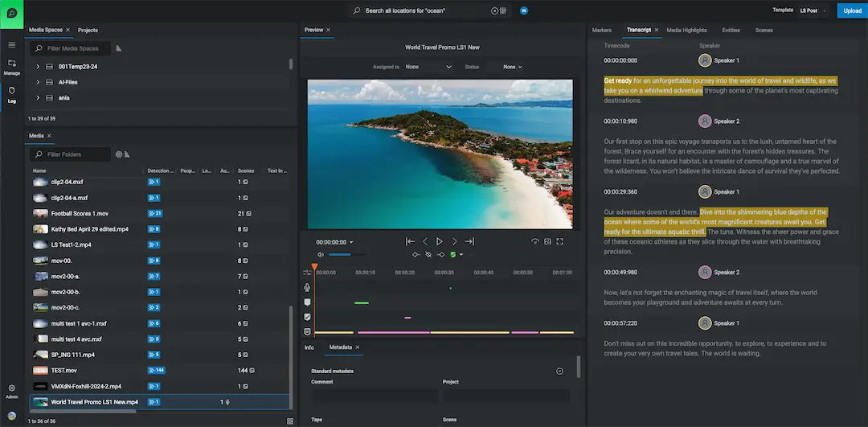Toggle fullscreen preview mode
The width and height of the screenshot is (868, 427).
(560, 241)
